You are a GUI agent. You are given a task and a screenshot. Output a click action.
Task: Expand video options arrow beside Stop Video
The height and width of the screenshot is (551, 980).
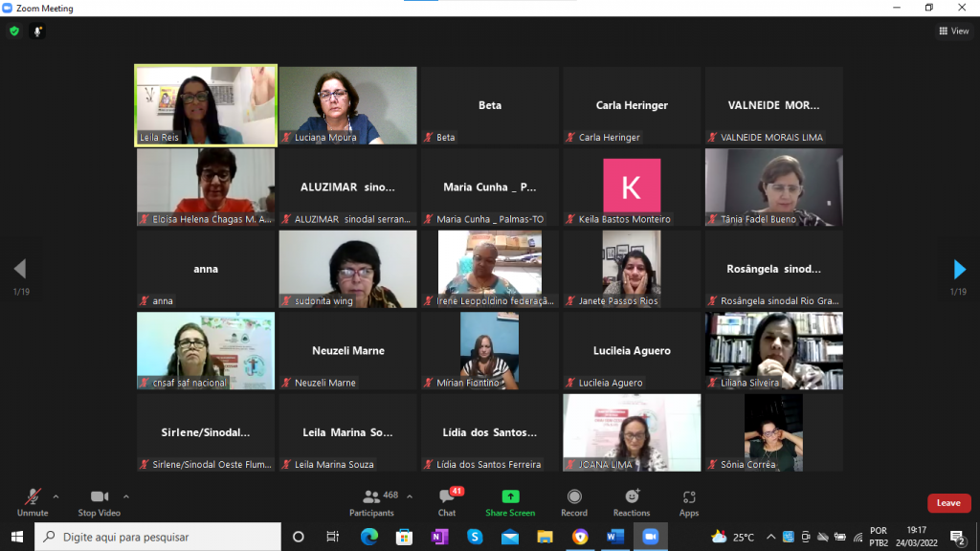tap(126, 496)
